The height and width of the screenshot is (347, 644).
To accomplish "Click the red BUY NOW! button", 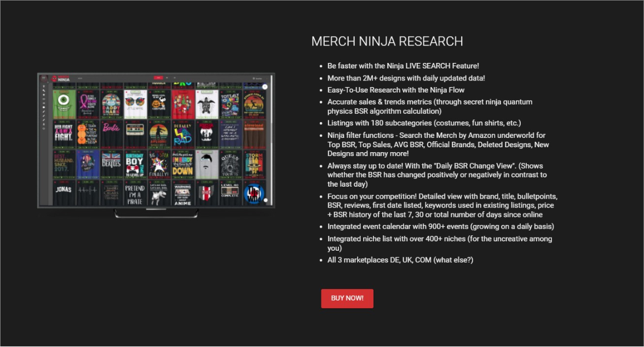I will pyautogui.click(x=347, y=298).
